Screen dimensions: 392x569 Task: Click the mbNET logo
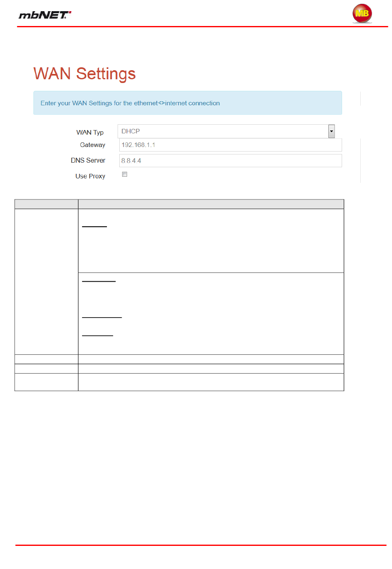(45, 15)
